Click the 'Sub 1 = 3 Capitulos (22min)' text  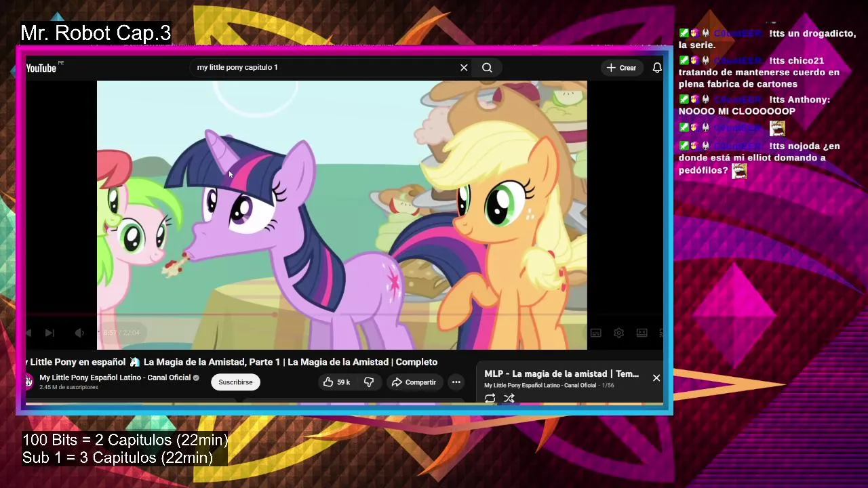[x=118, y=458]
